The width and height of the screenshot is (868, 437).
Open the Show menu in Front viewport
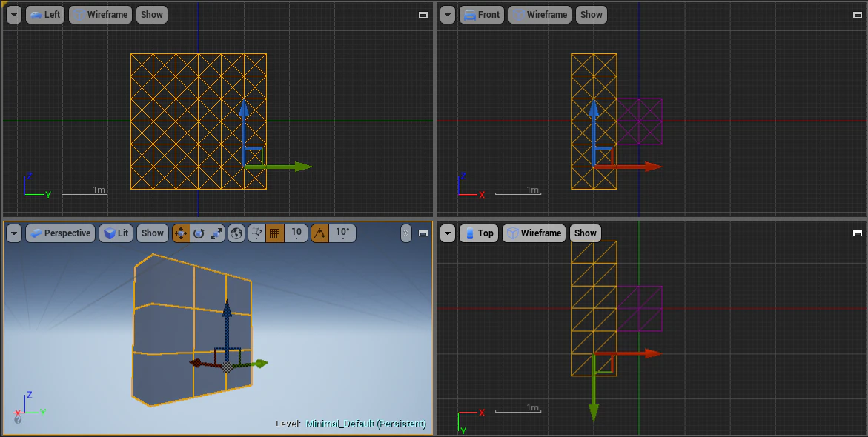point(592,14)
